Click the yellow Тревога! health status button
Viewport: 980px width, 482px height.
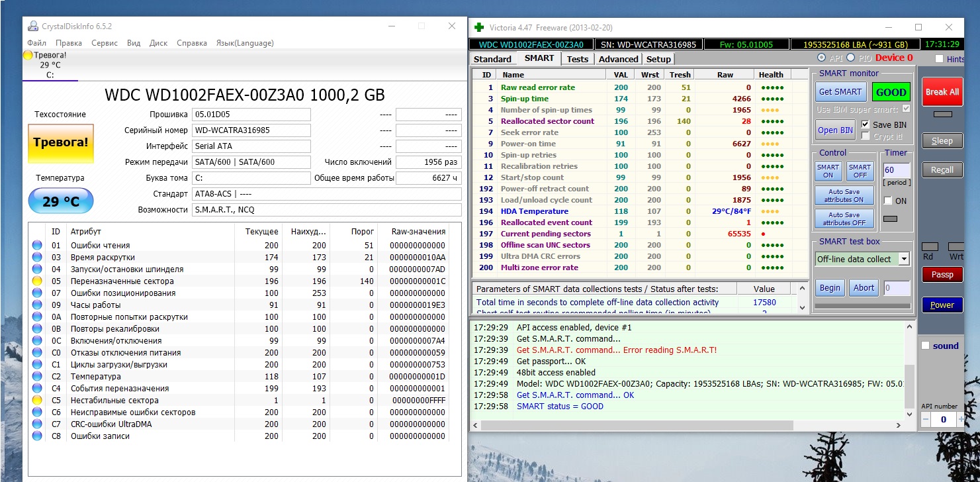click(x=60, y=143)
